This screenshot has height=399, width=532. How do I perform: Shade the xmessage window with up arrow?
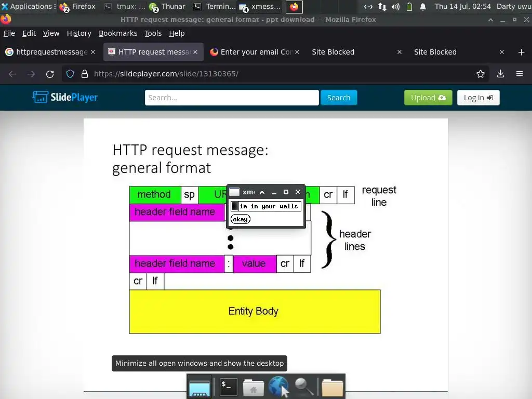[262, 192]
